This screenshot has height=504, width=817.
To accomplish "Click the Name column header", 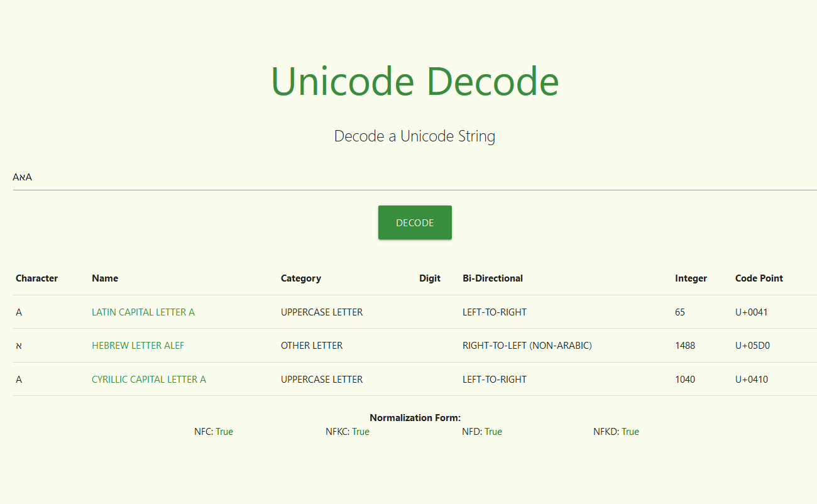I will [104, 278].
